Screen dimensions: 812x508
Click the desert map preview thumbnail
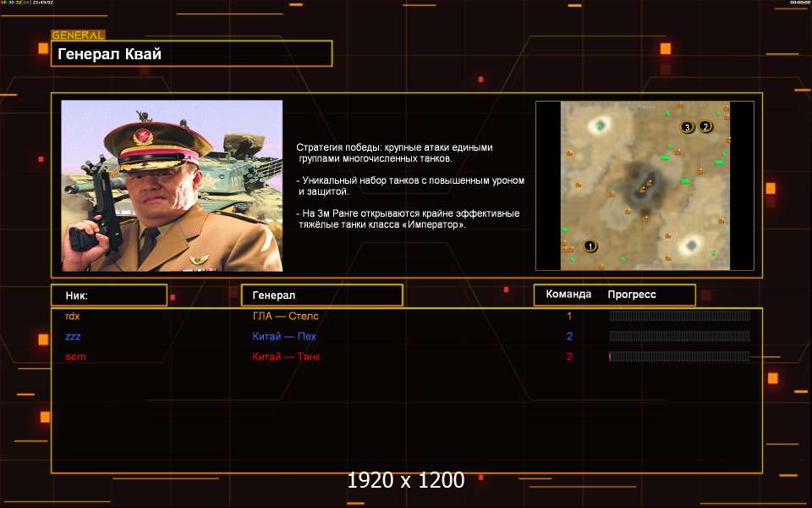tap(645, 185)
